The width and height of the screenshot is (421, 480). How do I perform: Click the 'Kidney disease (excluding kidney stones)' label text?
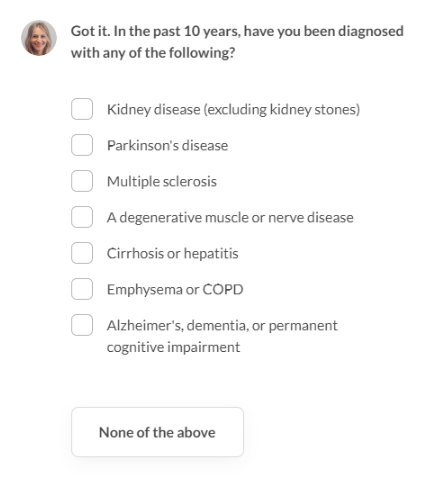click(233, 110)
